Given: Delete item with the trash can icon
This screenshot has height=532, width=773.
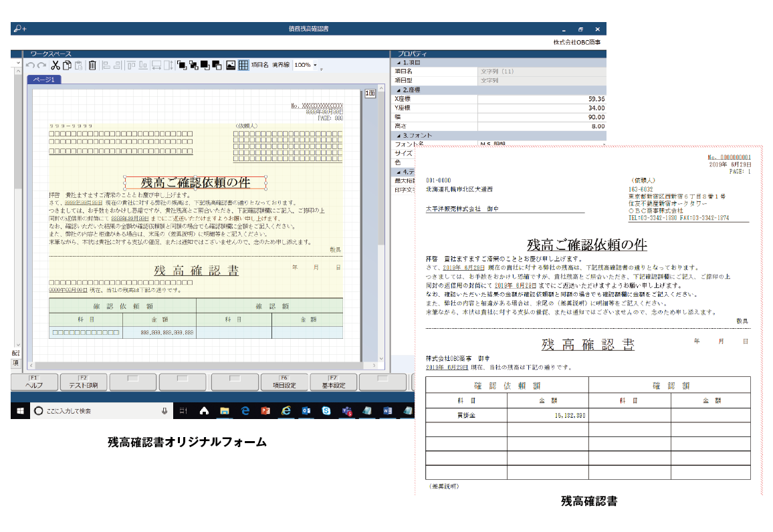Looking at the screenshot, I should click(x=92, y=65).
